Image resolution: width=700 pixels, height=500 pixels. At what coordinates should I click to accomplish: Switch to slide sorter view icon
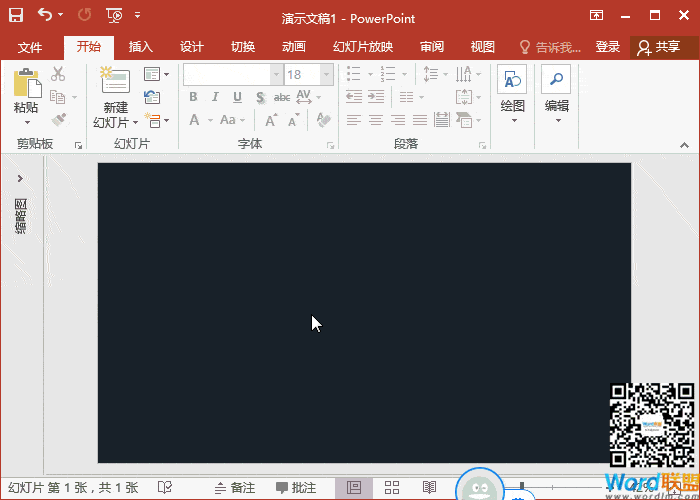pyautogui.click(x=392, y=487)
